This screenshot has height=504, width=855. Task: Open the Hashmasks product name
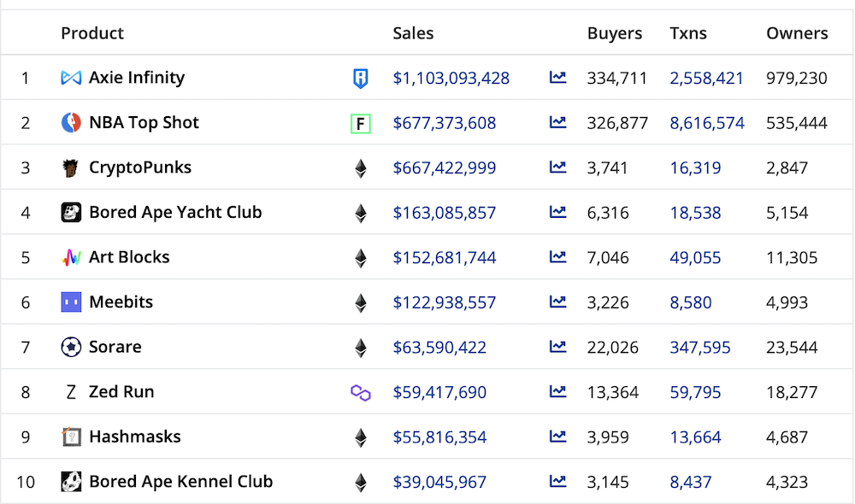pyautogui.click(x=135, y=437)
